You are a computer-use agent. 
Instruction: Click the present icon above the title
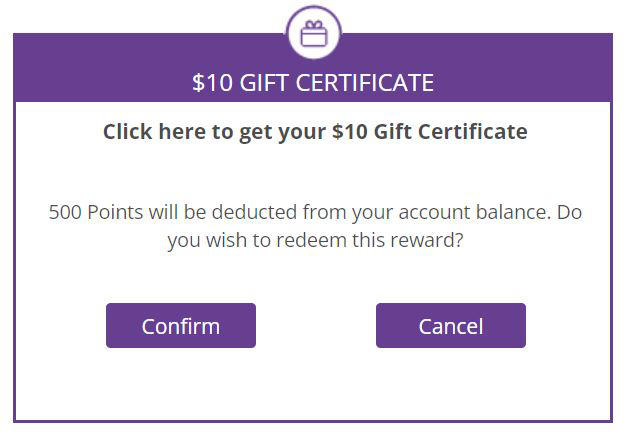pos(314,34)
